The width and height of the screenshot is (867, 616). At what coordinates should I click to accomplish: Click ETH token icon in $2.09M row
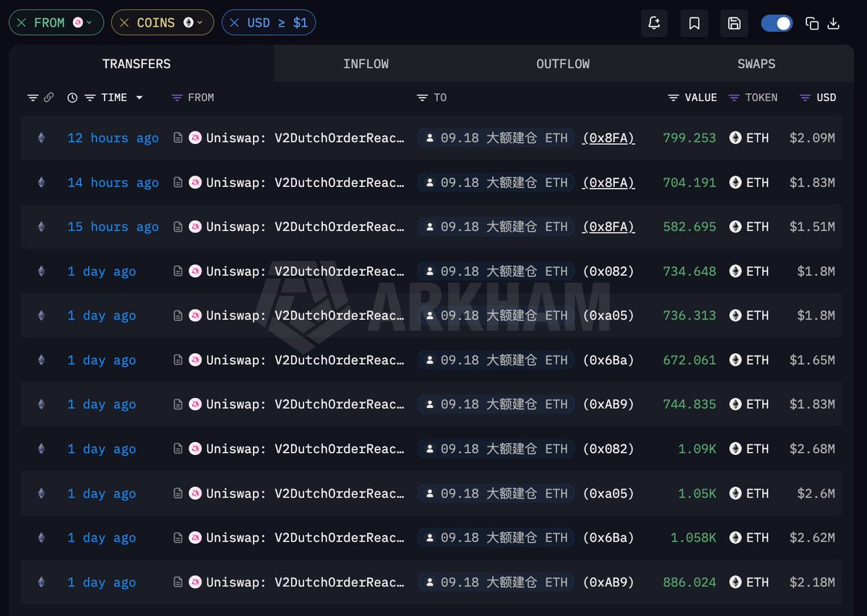point(736,138)
